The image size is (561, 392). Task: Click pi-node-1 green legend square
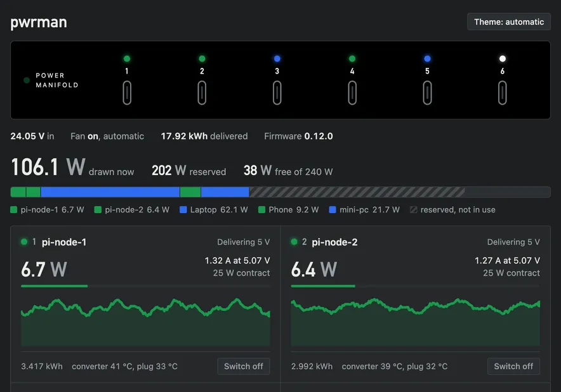click(x=14, y=209)
